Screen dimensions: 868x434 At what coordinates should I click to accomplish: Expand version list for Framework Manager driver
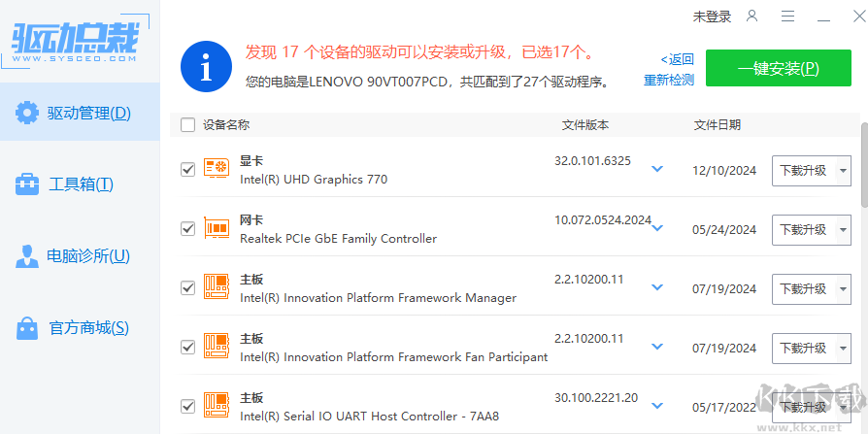(x=657, y=288)
